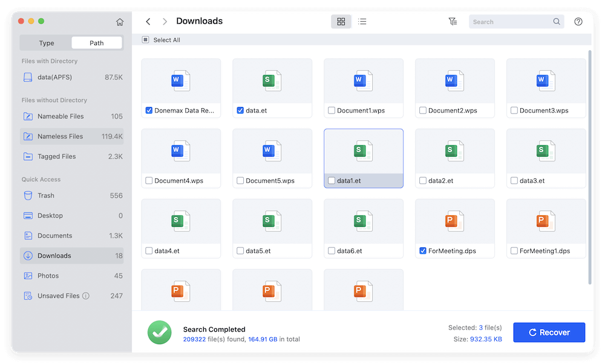Switch to list view mode
Viewport: 605px width, 364px height.
pos(362,21)
